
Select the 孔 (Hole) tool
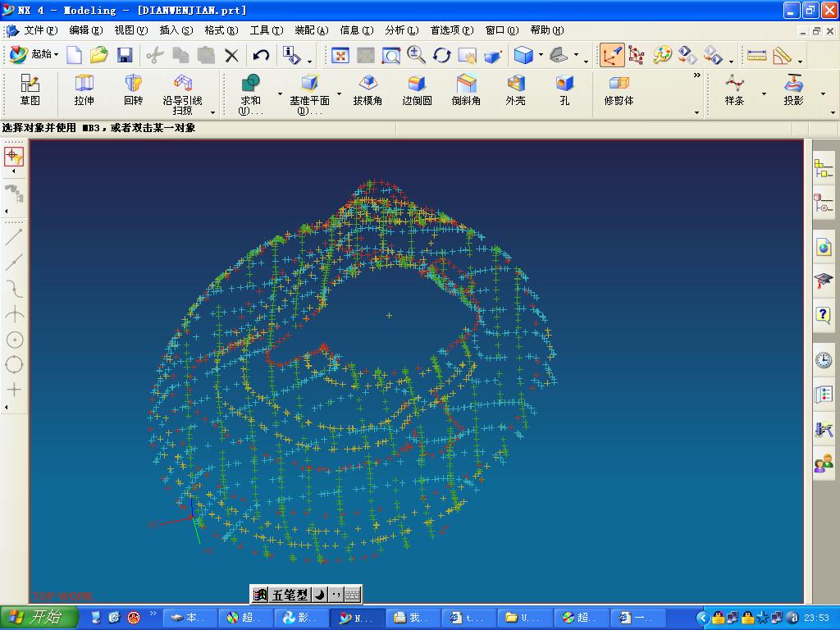pos(564,90)
